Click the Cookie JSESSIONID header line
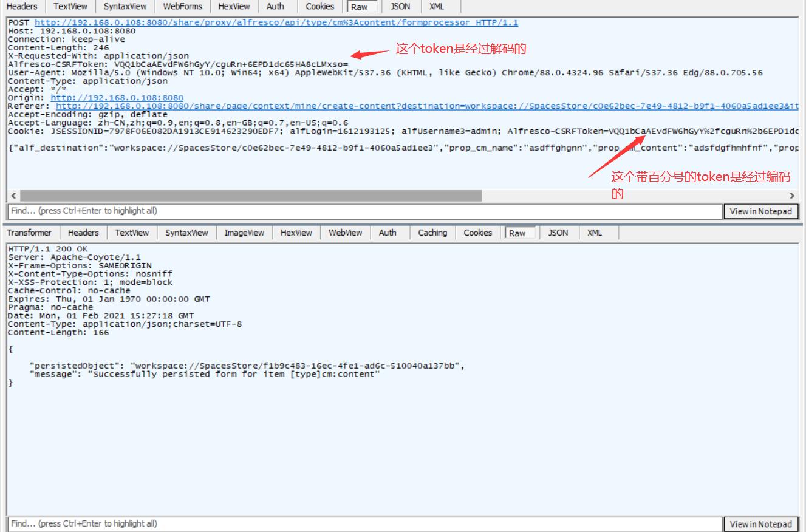The width and height of the screenshot is (806, 532). click(x=403, y=131)
